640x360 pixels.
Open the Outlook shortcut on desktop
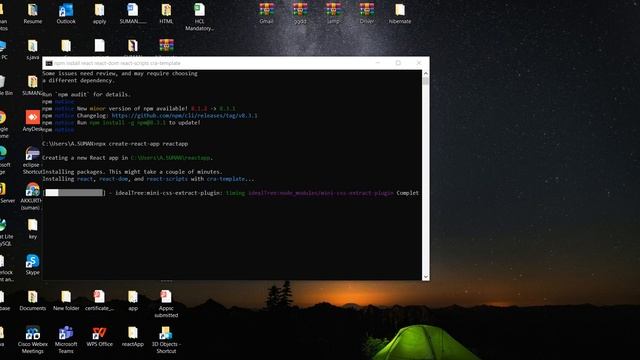[x=66, y=14]
